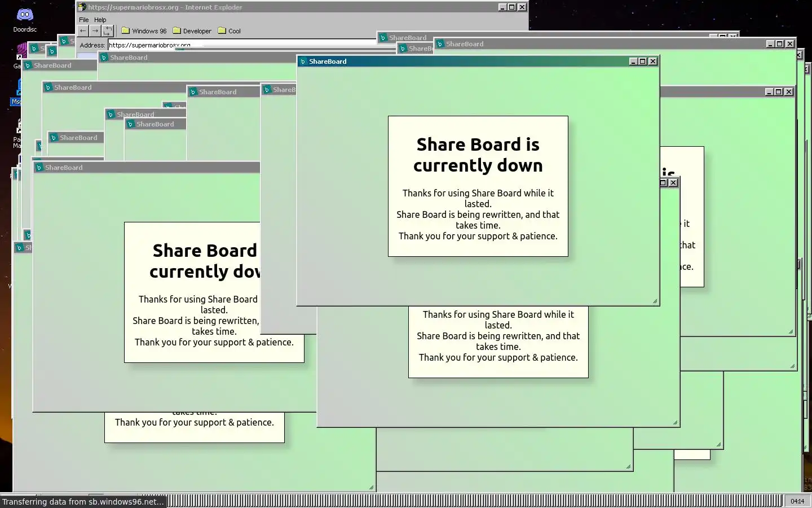Click the active ShareBoard window's title bar icon
Image resolution: width=812 pixels, height=508 pixels.
[x=303, y=62]
